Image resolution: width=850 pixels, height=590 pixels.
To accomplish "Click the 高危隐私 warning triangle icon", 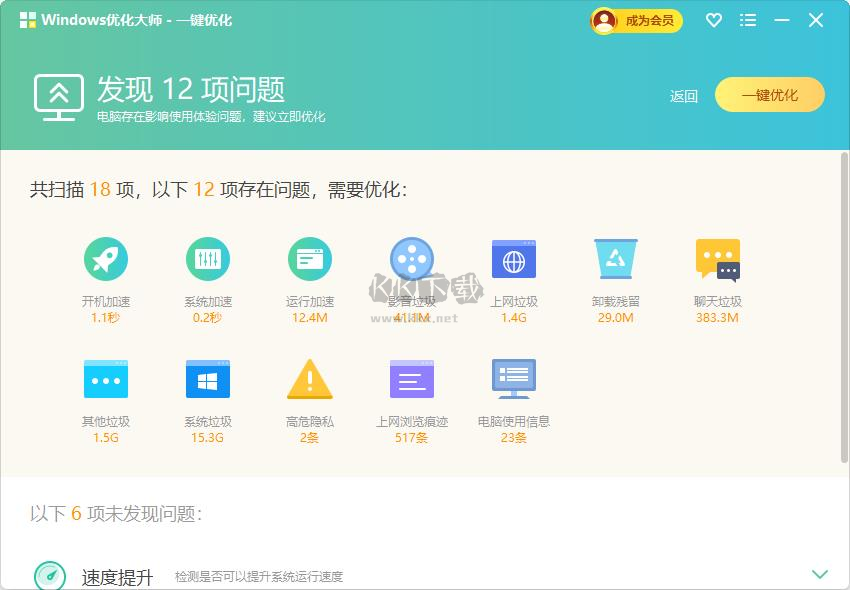I will (310, 379).
